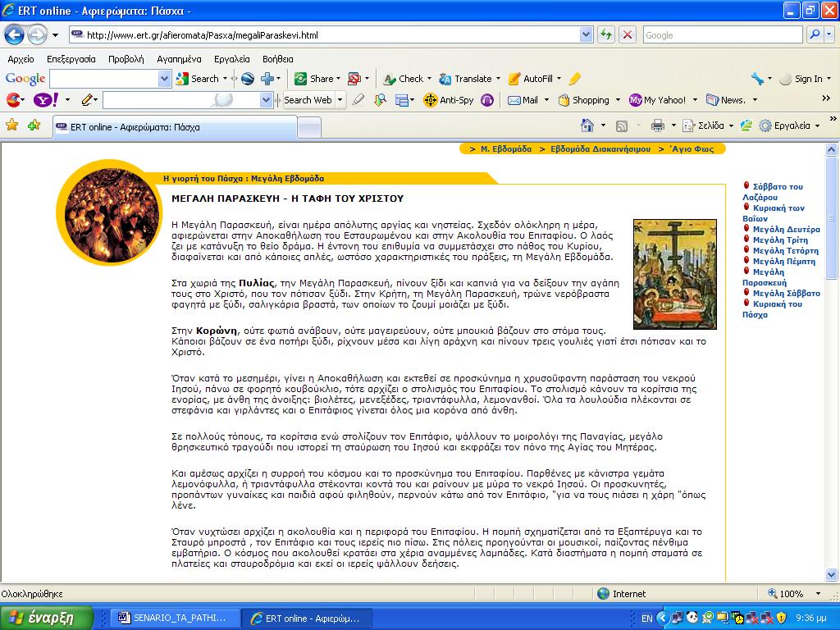Viewport: 840px width, 630px height.
Task: Click the yellow security shield tray icon
Action: coord(781,618)
